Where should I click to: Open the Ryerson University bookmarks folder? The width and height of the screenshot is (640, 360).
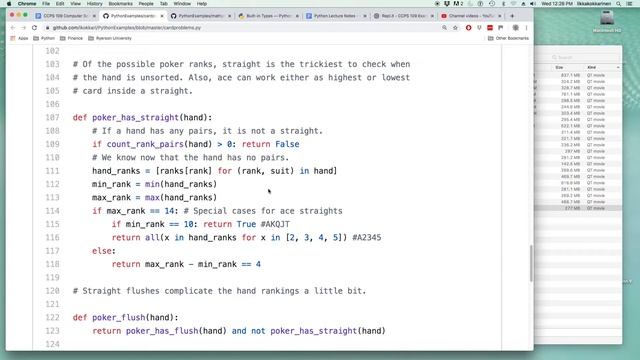(110, 38)
